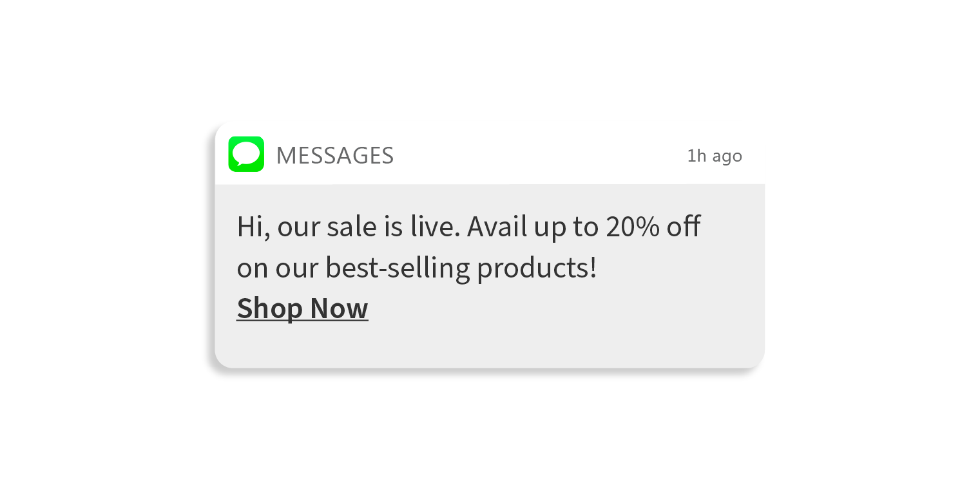Click the 'on our best-selling products!' line

(416, 268)
